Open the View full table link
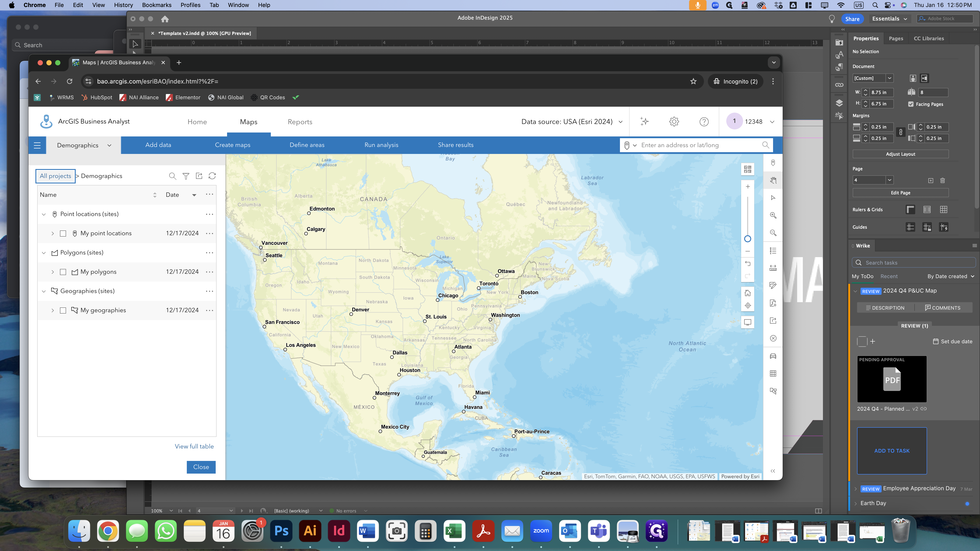The image size is (980, 551). click(194, 446)
